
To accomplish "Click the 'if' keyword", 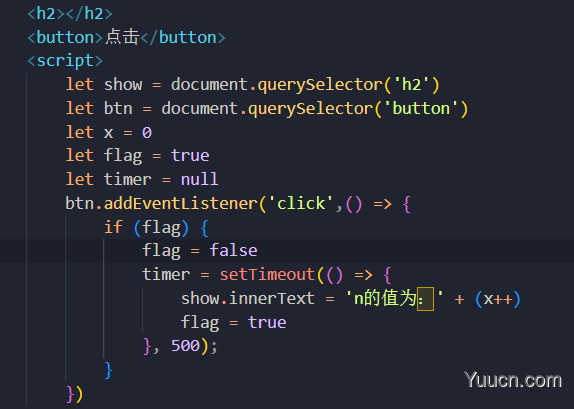I will point(113,227).
